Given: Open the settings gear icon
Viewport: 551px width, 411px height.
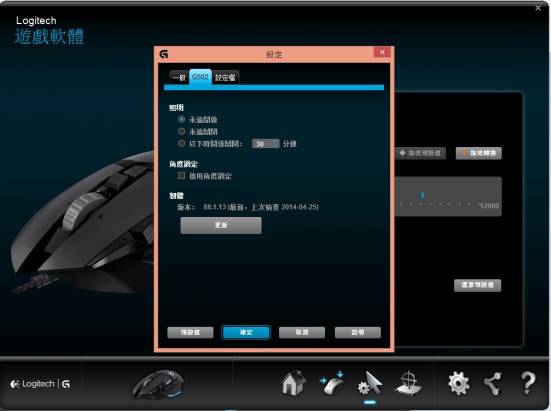Looking at the screenshot, I should 459,383.
